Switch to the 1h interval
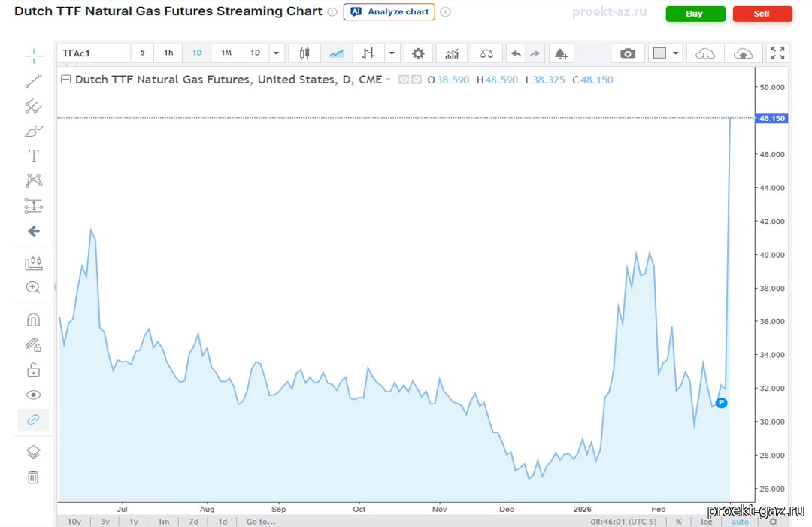The width and height of the screenshot is (812, 527). (x=168, y=53)
